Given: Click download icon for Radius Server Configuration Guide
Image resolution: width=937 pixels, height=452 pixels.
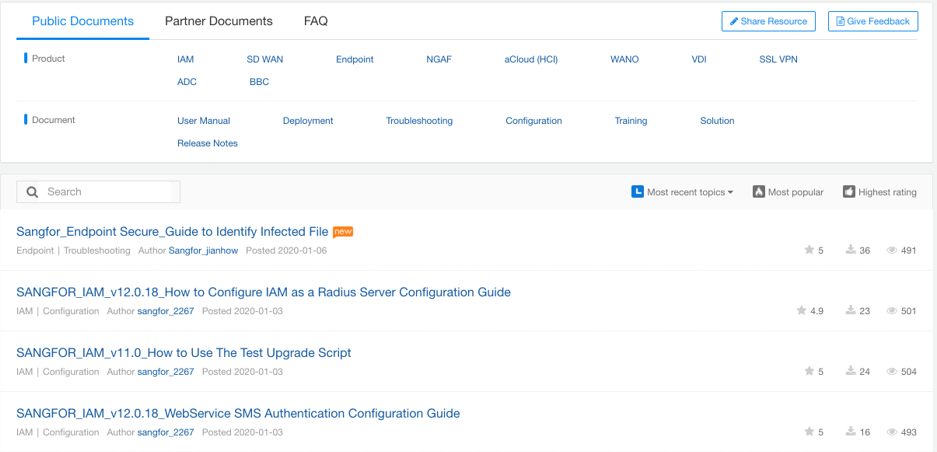Looking at the screenshot, I should pyautogui.click(x=851, y=310).
